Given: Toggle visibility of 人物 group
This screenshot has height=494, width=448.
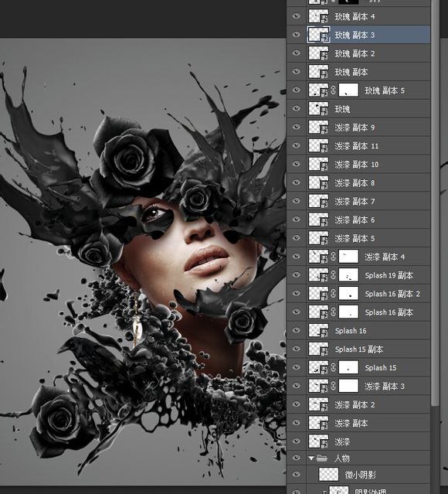Looking at the screenshot, I should (x=297, y=458).
